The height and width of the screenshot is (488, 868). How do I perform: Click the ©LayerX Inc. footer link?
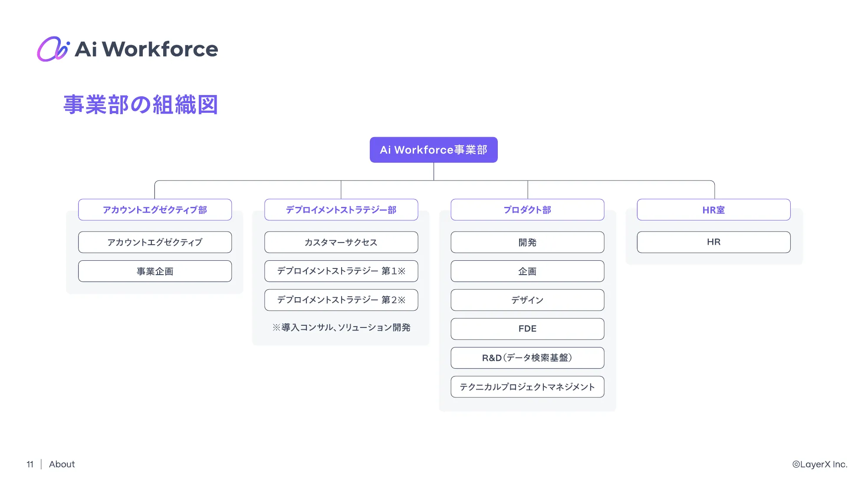click(x=819, y=464)
